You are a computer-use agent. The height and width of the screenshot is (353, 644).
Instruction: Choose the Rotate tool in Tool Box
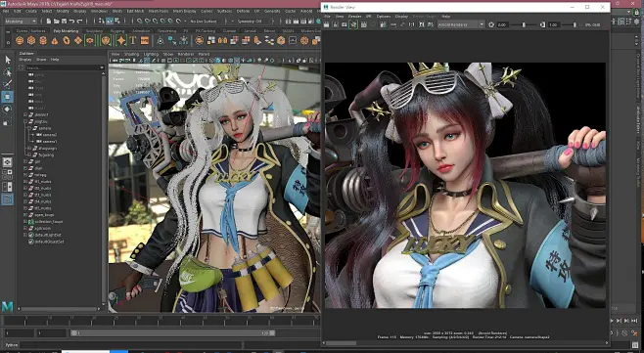8,110
